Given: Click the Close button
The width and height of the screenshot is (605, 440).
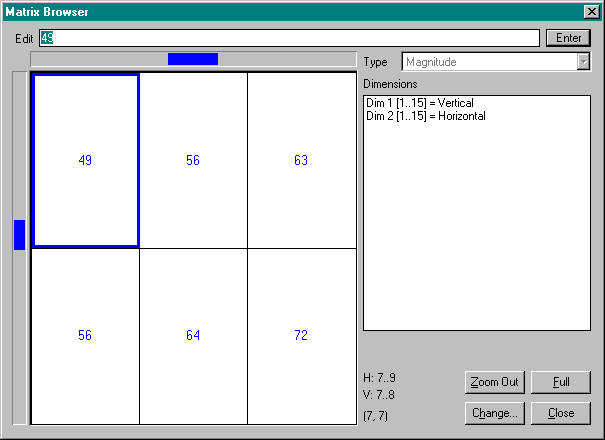Looking at the screenshot, I should (561, 413).
